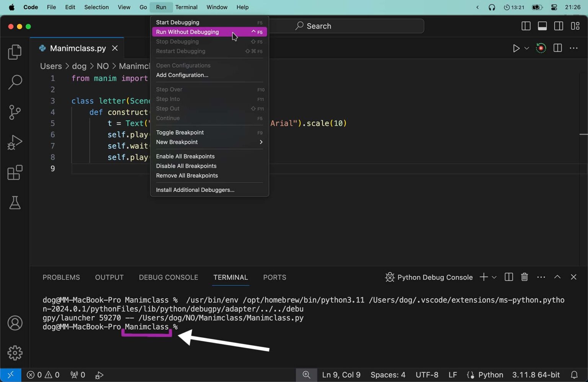Open the Extensions icon in the activity bar
Viewport: 588px width, 382px height.
pos(15,172)
